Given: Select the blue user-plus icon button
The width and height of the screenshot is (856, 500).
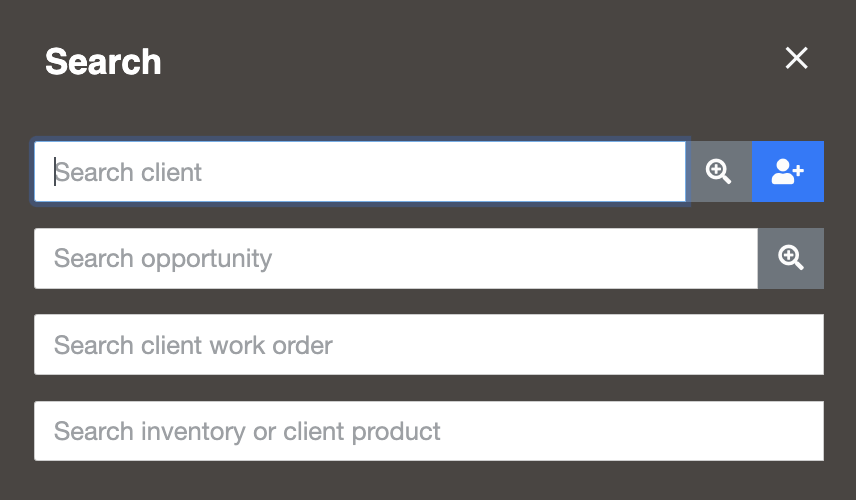Looking at the screenshot, I should [788, 171].
